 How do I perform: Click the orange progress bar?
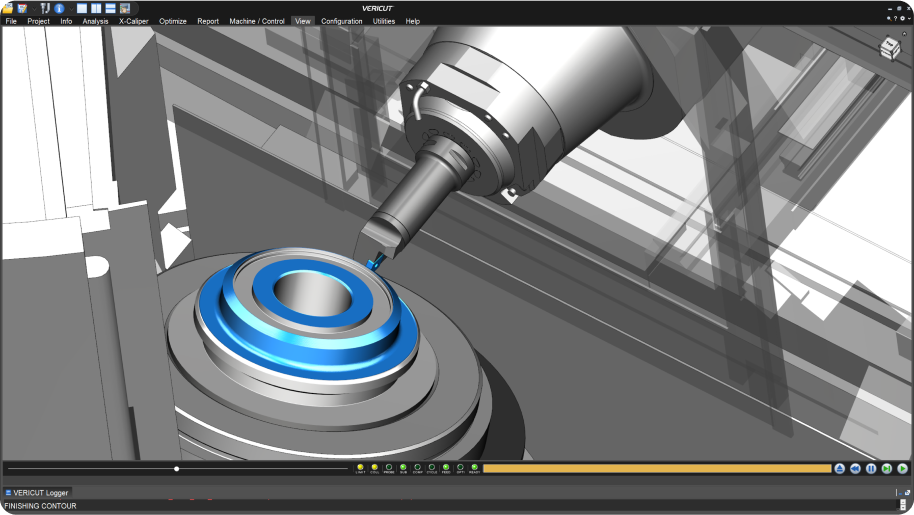click(x=656, y=468)
